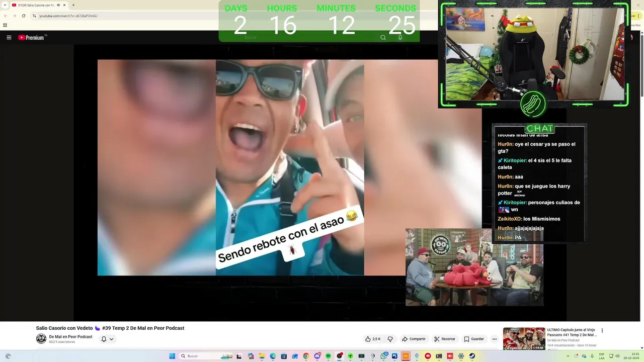Toggle the channel notification bell
The height and width of the screenshot is (362, 644).
pos(104,339)
